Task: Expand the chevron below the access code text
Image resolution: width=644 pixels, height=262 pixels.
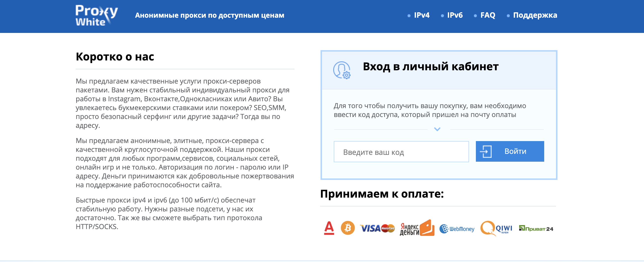Action: coord(437,130)
